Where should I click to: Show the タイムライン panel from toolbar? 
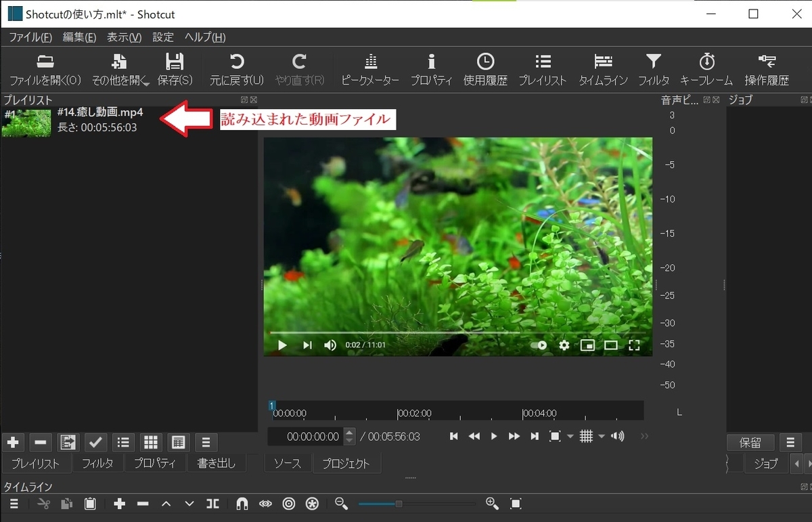click(603, 70)
